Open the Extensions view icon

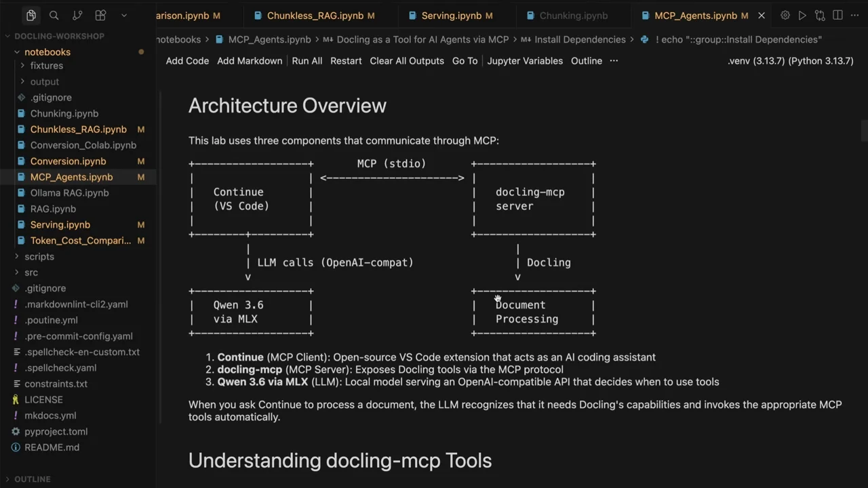coord(100,15)
